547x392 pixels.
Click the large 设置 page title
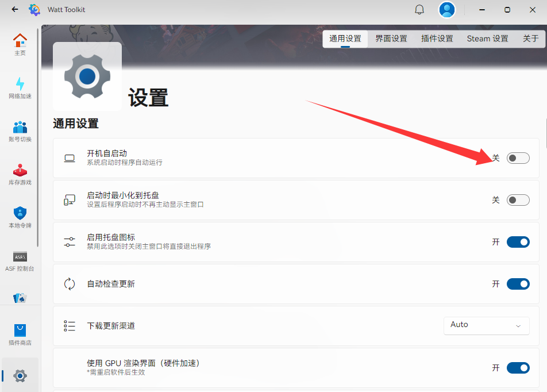(148, 97)
